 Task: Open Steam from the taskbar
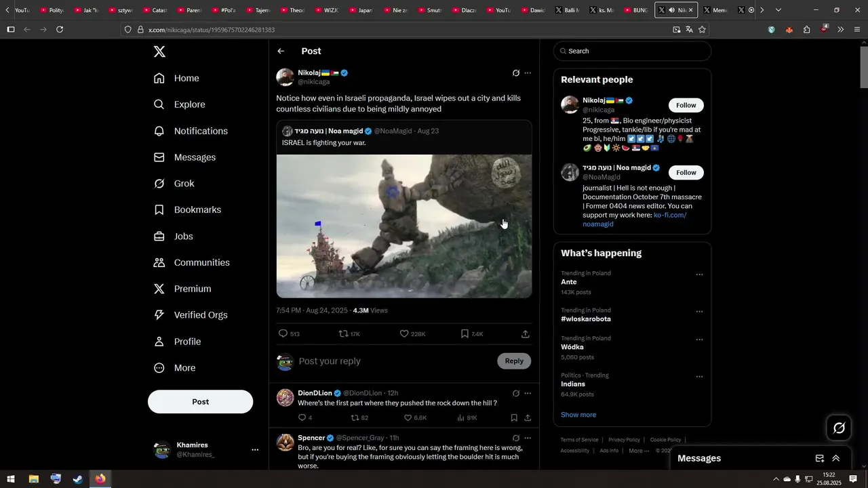pos(78,479)
